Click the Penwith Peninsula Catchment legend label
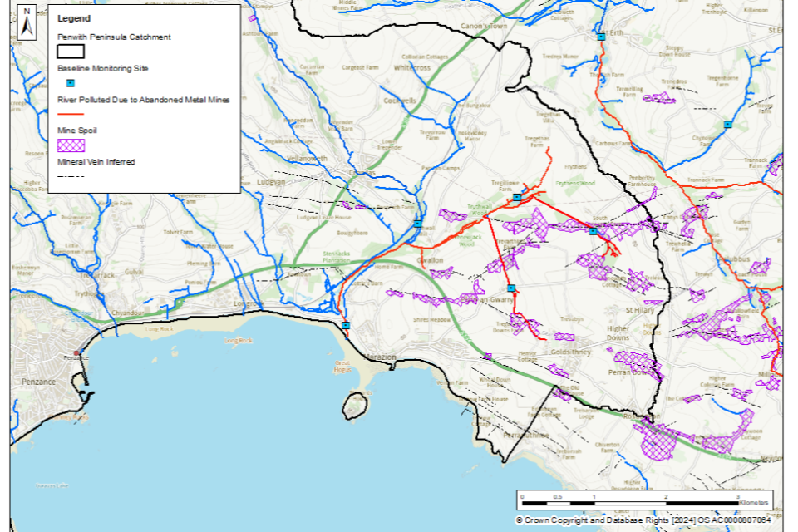Image resolution: width=798 pixels, height=532 pixels. point(114,37)
